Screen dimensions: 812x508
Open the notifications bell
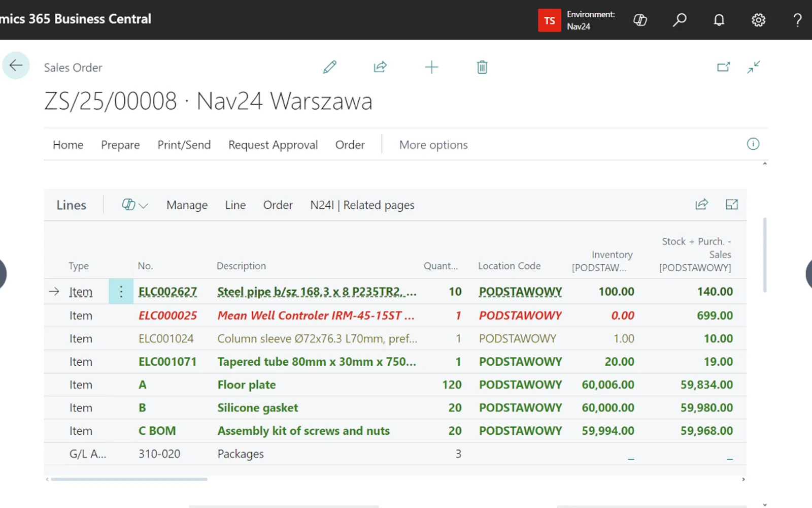click(x=719, y=20)
